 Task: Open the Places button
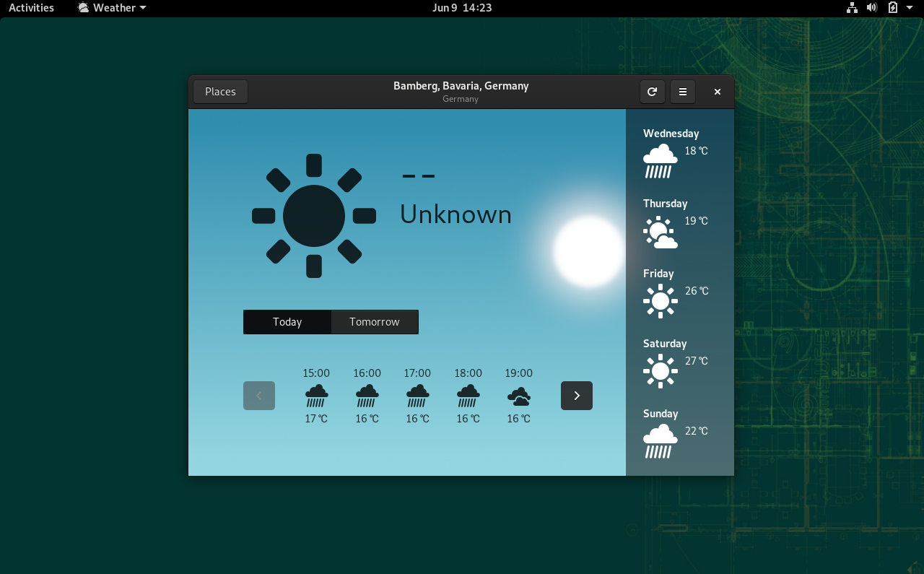coord(220,92)
